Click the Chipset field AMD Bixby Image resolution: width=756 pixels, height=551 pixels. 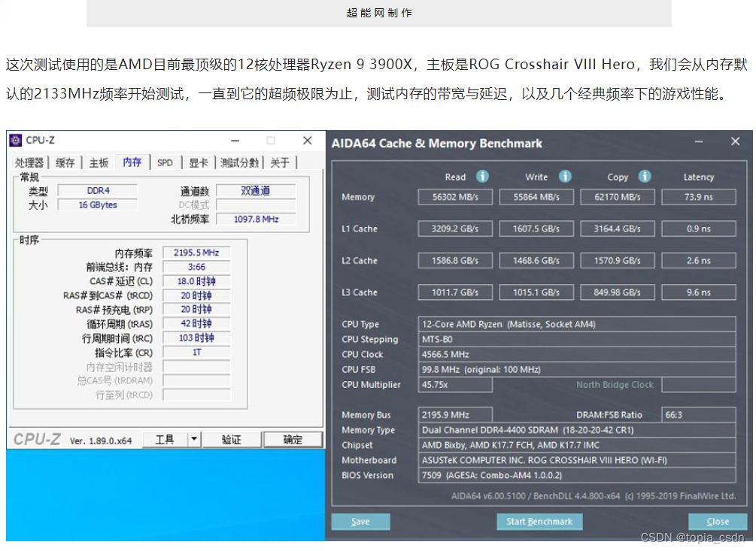click(577, 445)
